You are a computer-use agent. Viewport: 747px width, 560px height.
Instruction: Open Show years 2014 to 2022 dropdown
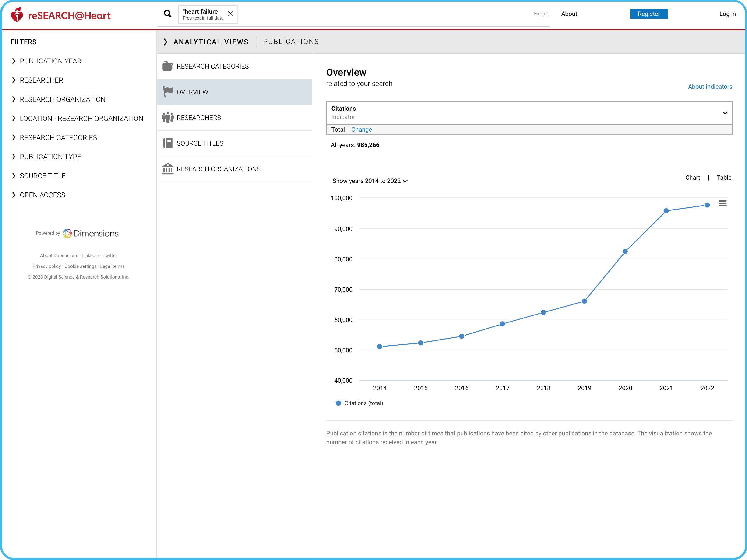(x=370, y=181)
